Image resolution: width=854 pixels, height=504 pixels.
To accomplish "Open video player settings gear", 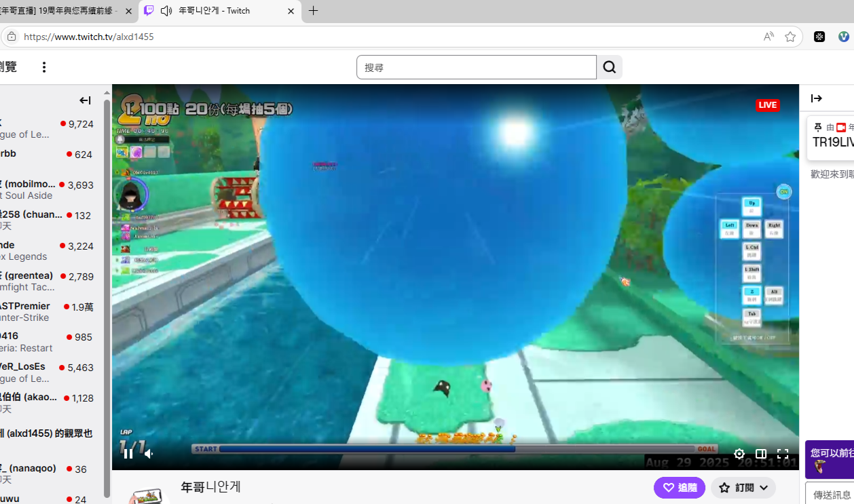I will [739, 454].
